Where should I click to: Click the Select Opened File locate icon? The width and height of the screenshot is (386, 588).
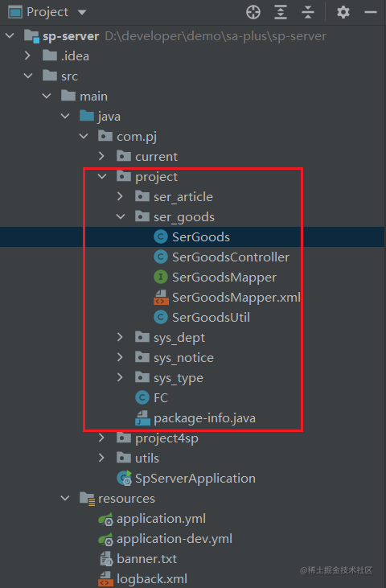(x=253, y=12)
